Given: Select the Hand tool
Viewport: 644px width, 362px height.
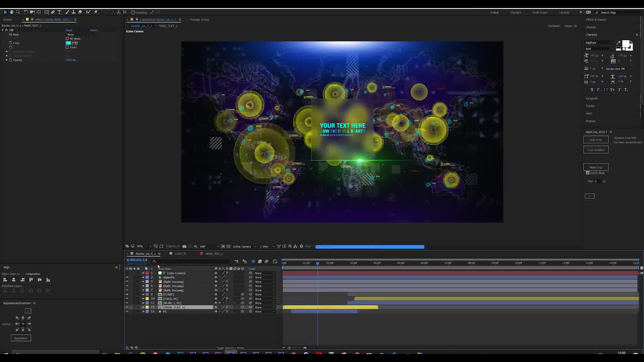Looking at the screenshot, I should pyautogui.click(x=12, y=12).
